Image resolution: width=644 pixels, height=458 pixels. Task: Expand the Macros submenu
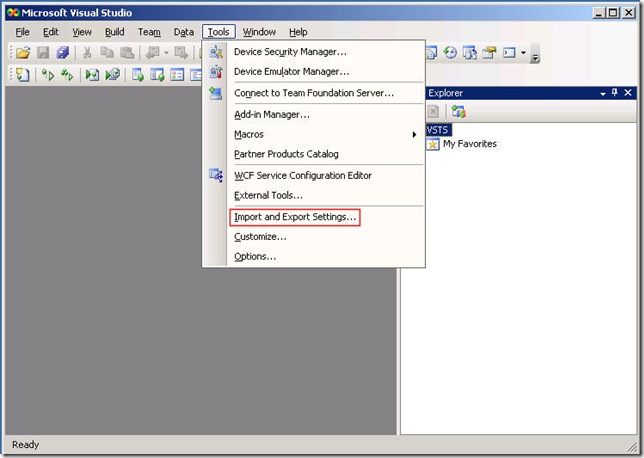314,134
